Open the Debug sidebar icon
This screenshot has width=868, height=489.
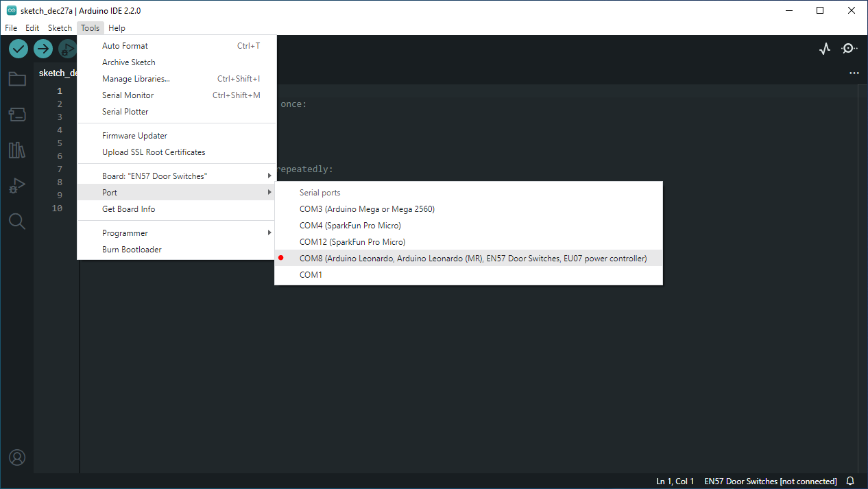(17, 186)
